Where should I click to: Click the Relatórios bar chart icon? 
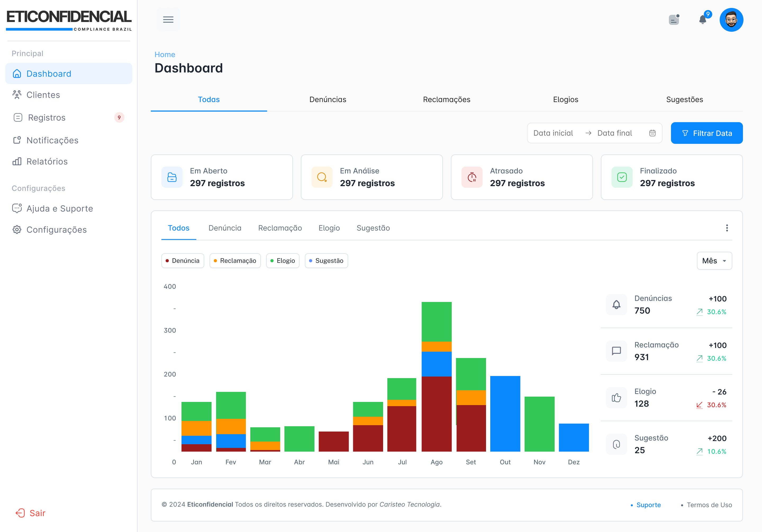(17, 162)
